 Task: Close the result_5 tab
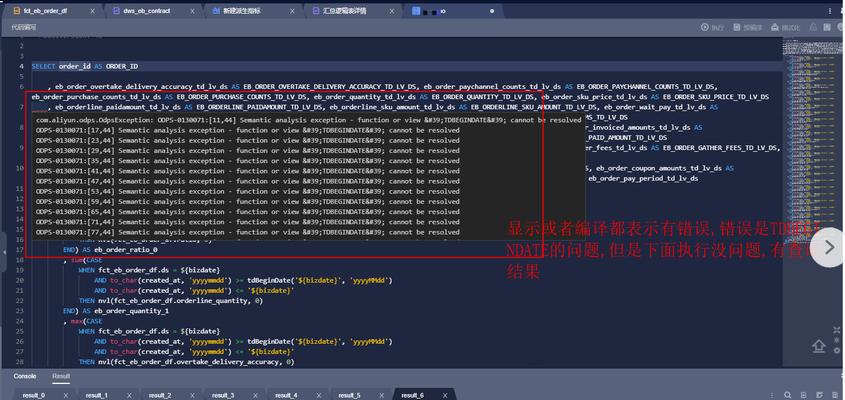coord(382,395)
